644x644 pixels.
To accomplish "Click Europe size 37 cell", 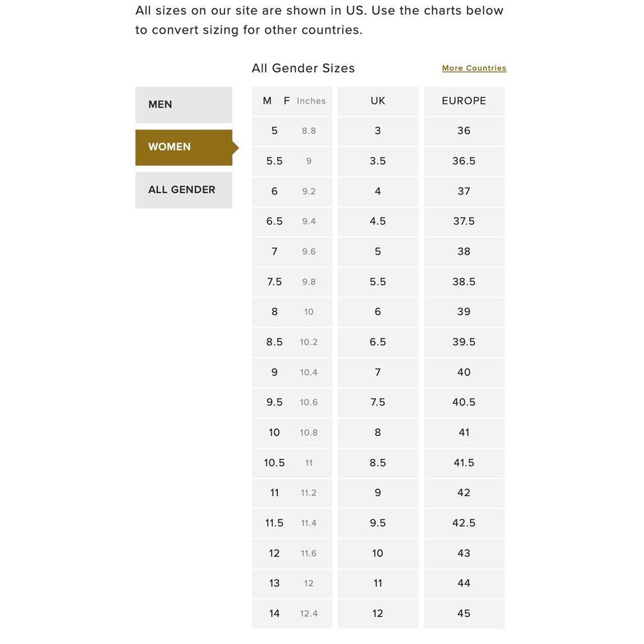I will [464, 191].
